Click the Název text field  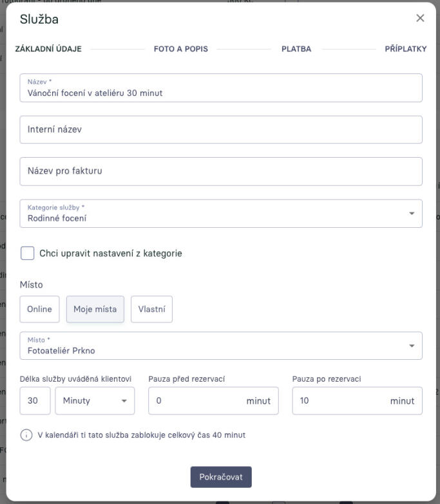221,88
